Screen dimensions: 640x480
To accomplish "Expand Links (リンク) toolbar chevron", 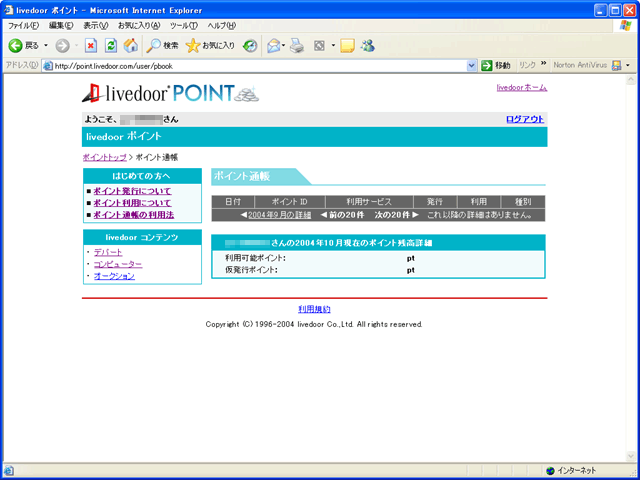I will click(543, 64).
